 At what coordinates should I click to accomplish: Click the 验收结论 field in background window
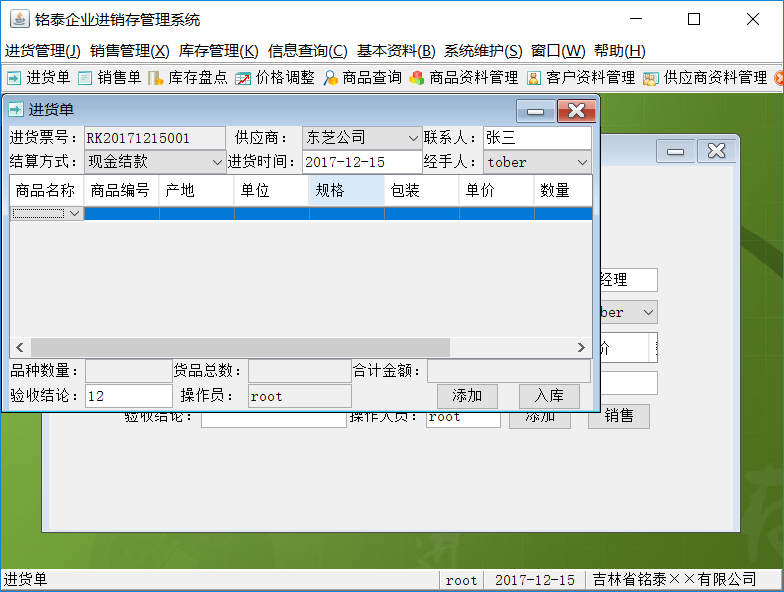(x=274, y=419)
